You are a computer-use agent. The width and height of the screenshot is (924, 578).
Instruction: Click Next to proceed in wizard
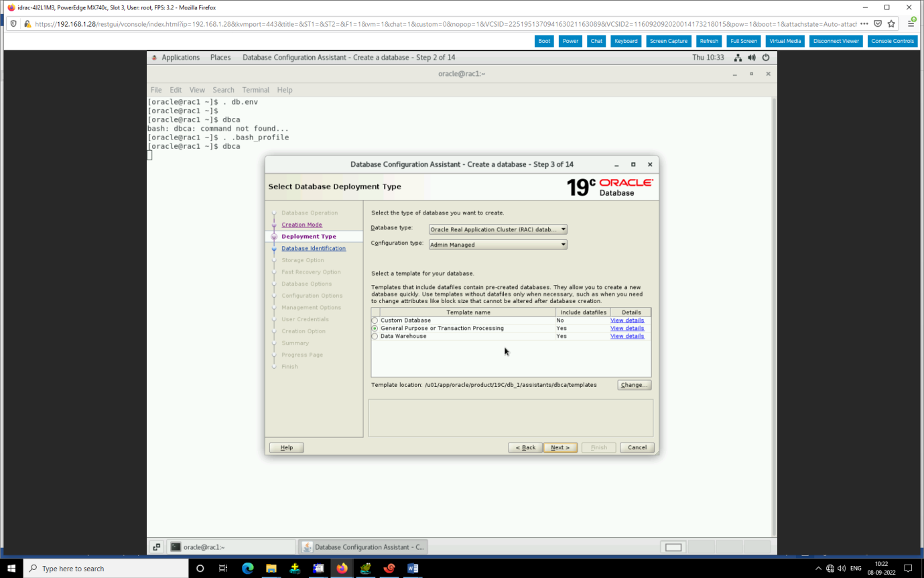(560, 447)
